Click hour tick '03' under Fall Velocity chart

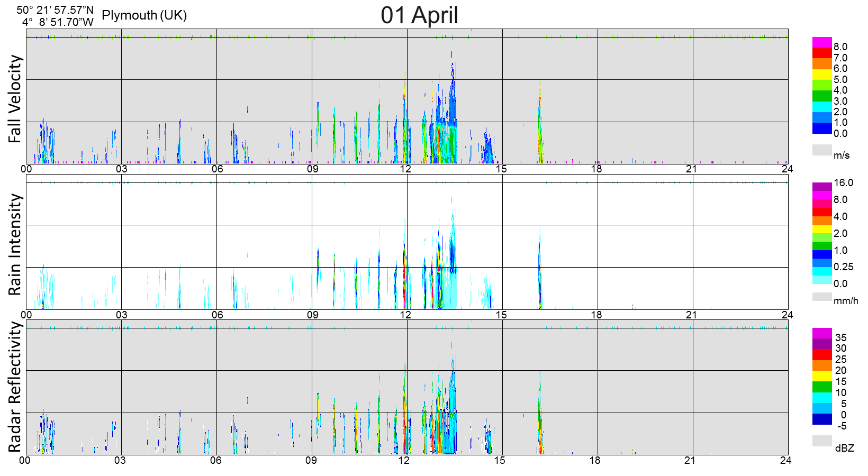(x=122, y=169)
